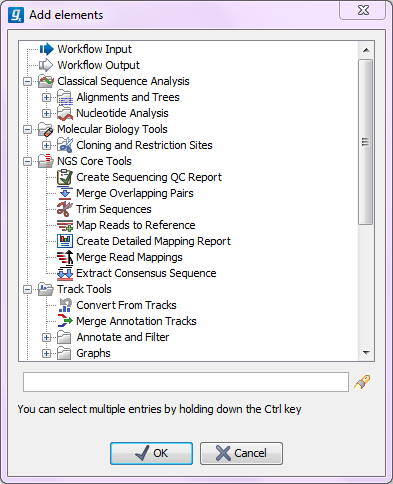Dismiss dialog with Cancel button

[x=241, y=453]
